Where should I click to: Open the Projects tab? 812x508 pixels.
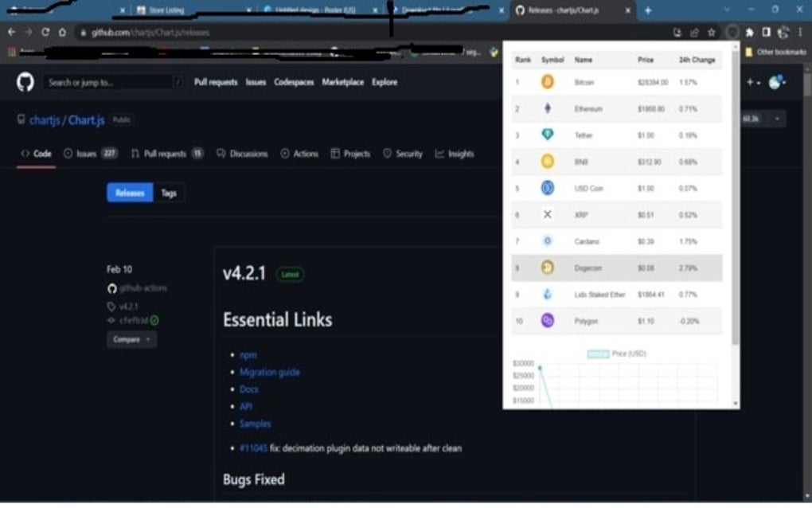350,154
